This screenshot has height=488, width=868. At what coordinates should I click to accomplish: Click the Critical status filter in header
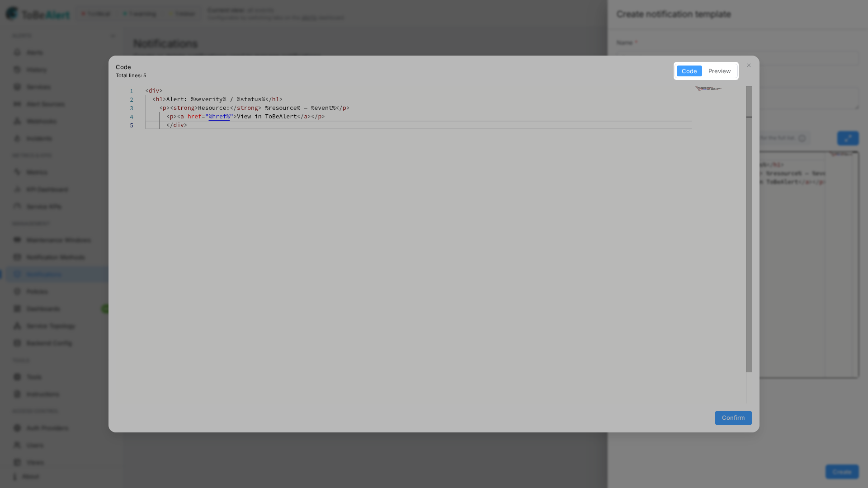coord(95,14)
